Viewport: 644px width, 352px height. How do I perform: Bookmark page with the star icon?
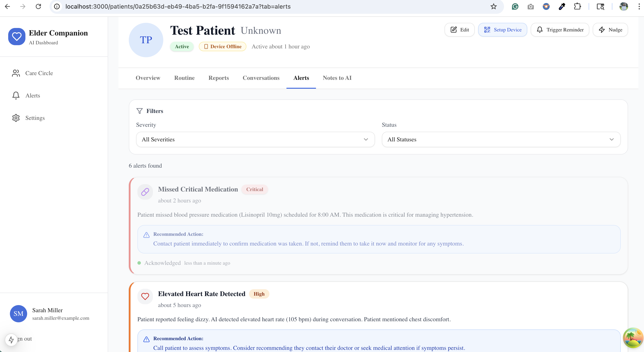(493, 6)
